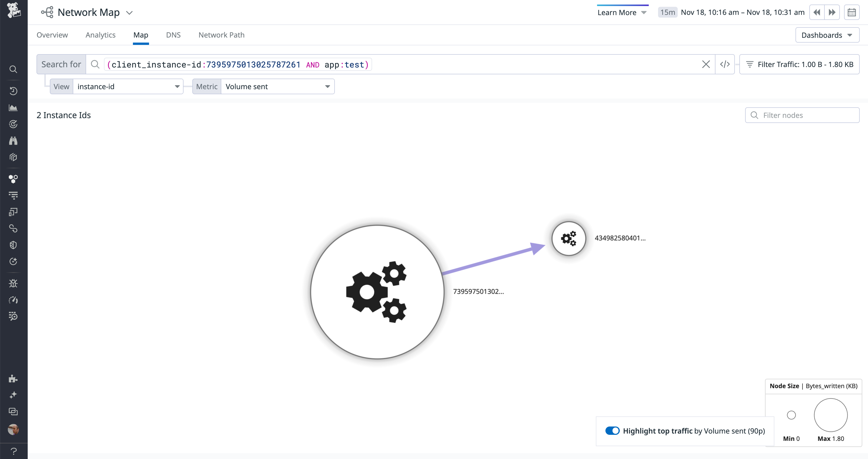Open the search icon in the sidebar
The image size is (868, 459).
pyautogui.click(x=14, y=69)
